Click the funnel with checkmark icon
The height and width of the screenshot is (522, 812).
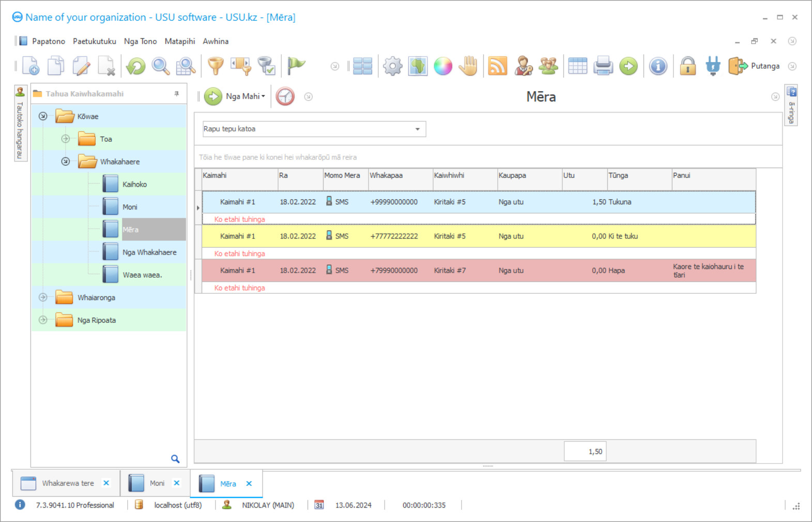click(x=266, y=66)
